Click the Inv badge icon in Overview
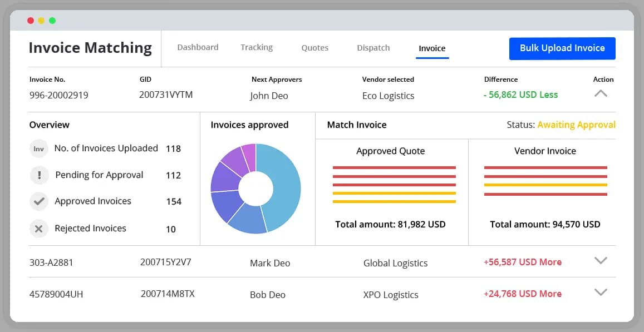644x332 pixels. point(38,148)
